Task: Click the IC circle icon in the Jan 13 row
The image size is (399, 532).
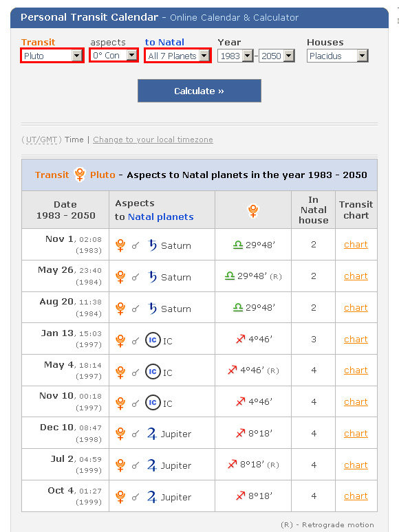Action: 153,340
